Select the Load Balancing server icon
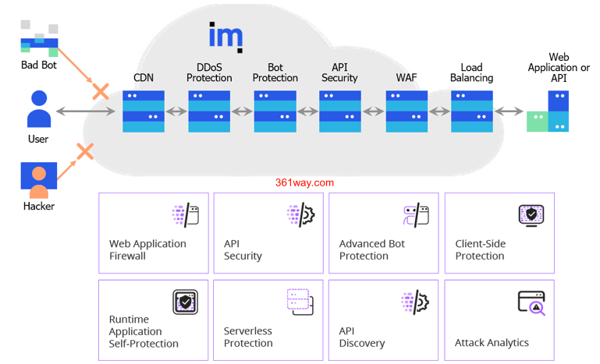 [x=472, y=111]
